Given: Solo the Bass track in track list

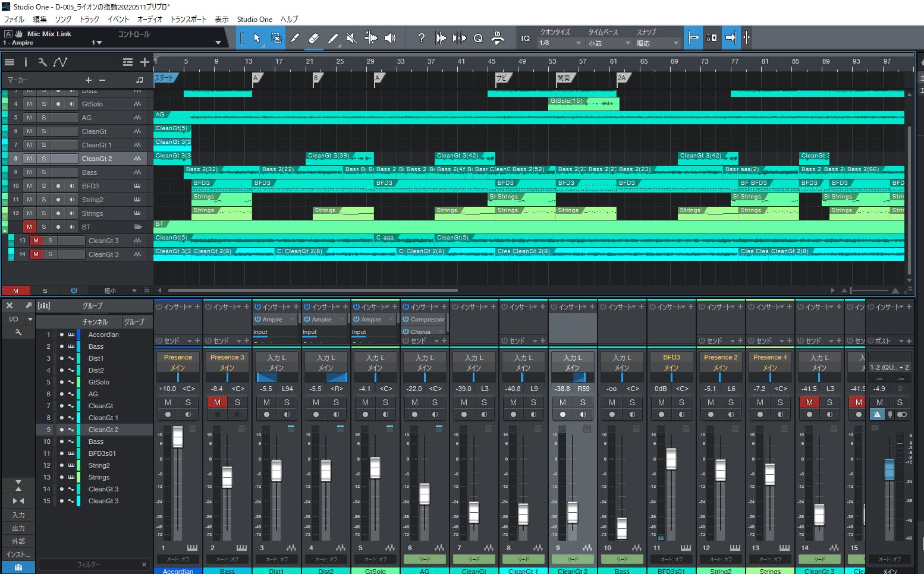Looking at the screenshot, I should 43,172.
